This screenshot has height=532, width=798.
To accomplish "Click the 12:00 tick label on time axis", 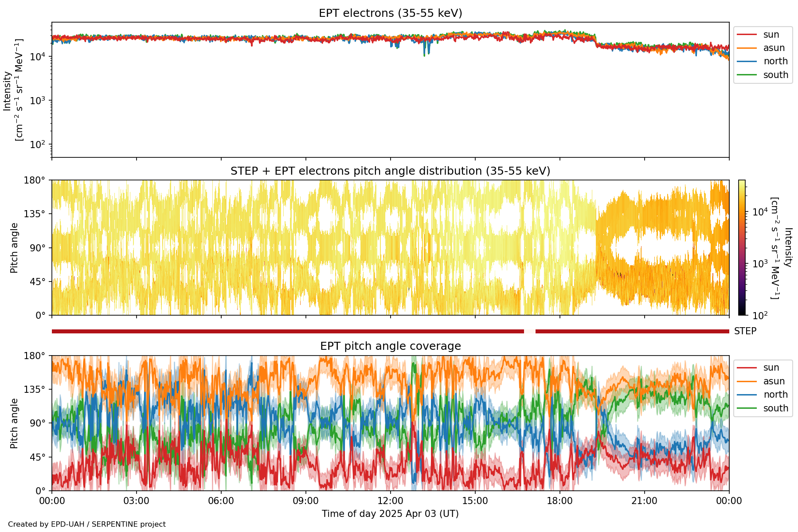I will click(390, 501).
